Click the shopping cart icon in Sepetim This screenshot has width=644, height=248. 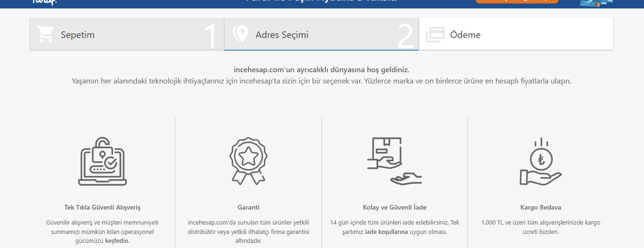point(45,34)
